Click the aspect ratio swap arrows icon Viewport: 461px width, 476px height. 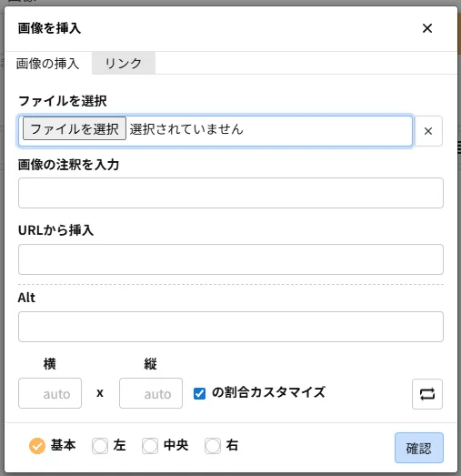[x=427, y=394]
